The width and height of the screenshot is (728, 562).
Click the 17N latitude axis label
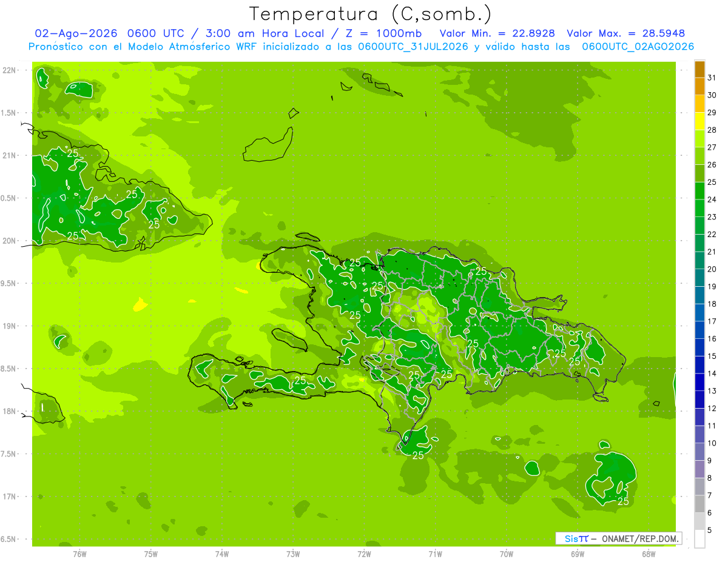coord(10,497)
